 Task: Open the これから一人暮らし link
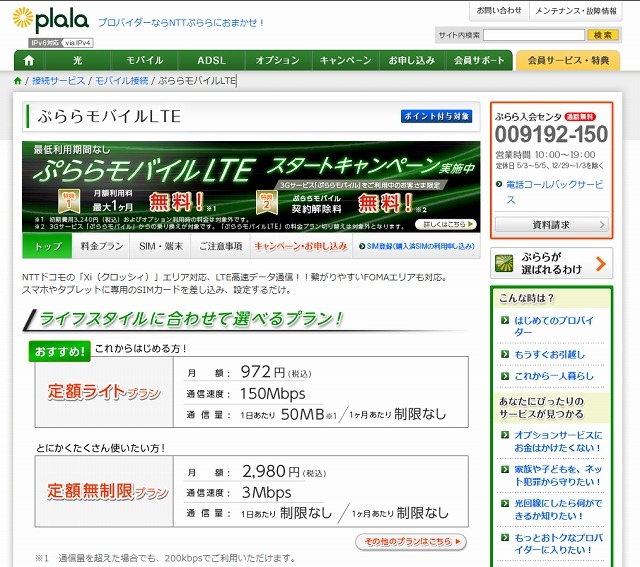554,376
